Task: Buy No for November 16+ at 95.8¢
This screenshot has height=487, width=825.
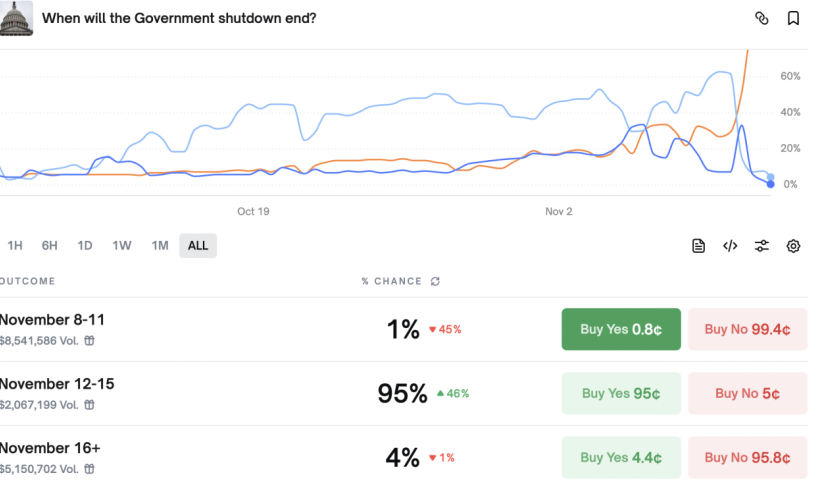Action: (747, 457)
